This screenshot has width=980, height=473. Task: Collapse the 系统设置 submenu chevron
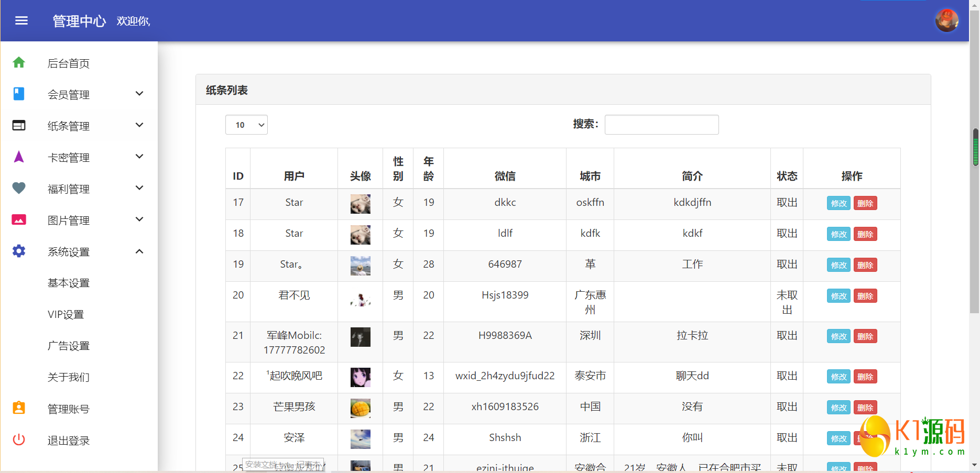coord(139,251)
